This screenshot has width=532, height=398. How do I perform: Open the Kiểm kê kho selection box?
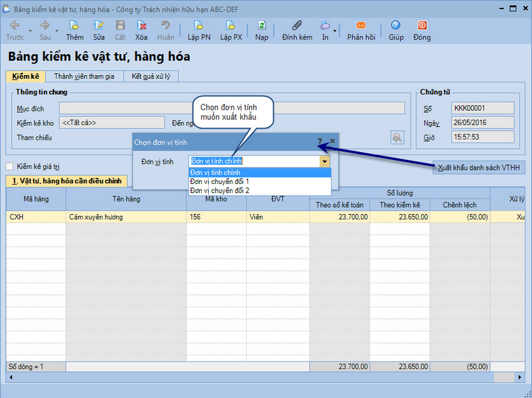[x=112, y=123]
